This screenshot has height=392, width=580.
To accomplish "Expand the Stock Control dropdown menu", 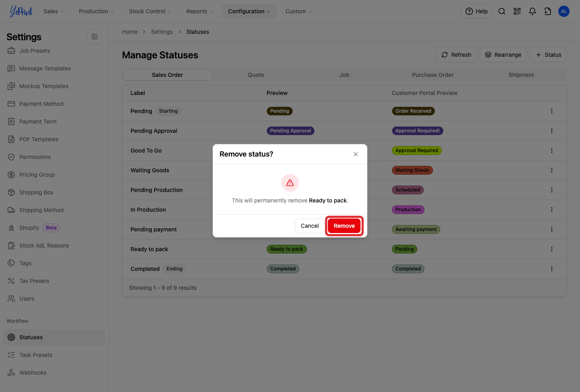I will coord(150,11).
